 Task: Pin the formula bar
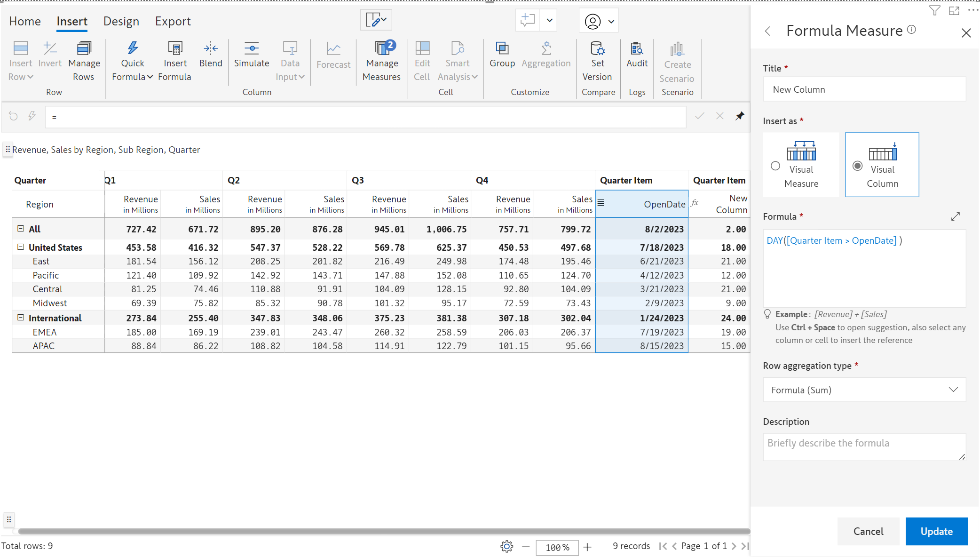click(740, 116)
